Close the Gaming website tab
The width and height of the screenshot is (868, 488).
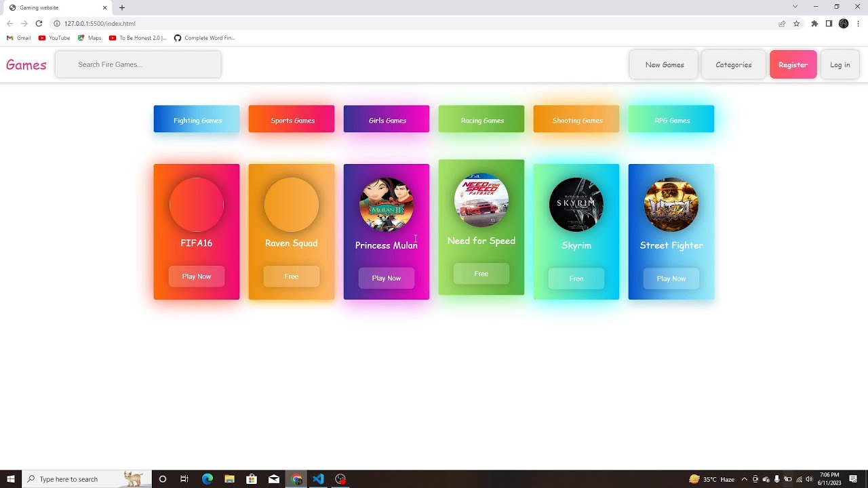(x=104, y=7)
